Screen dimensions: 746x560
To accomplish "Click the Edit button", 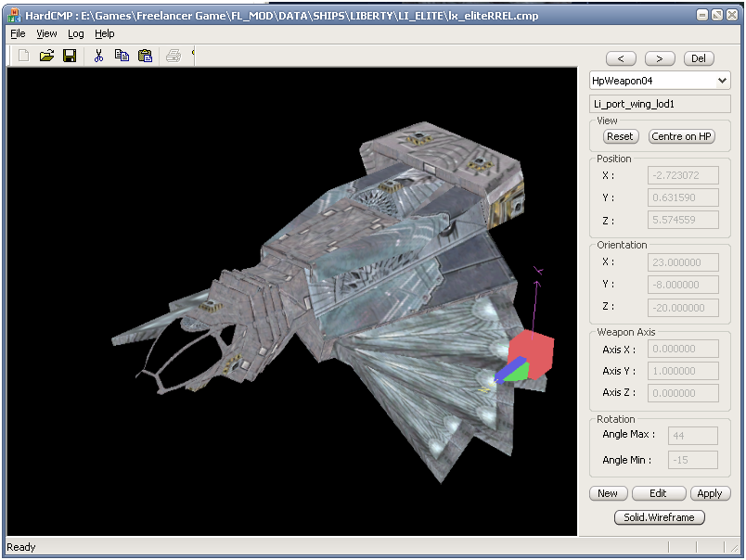I will pos(659,493).
